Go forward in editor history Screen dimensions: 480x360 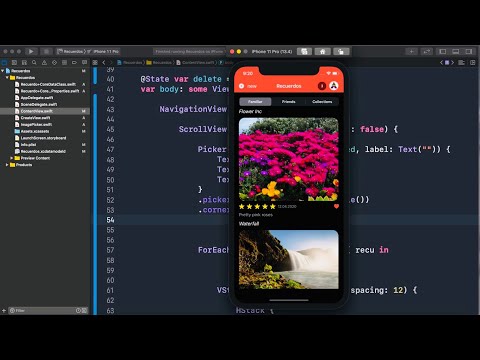pyautogui.click(x=111, y=62)
